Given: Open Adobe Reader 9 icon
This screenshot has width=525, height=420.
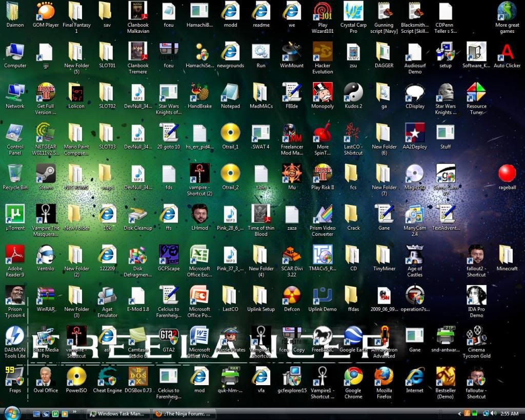Looking at the screenshot, I should pos(15,254).
